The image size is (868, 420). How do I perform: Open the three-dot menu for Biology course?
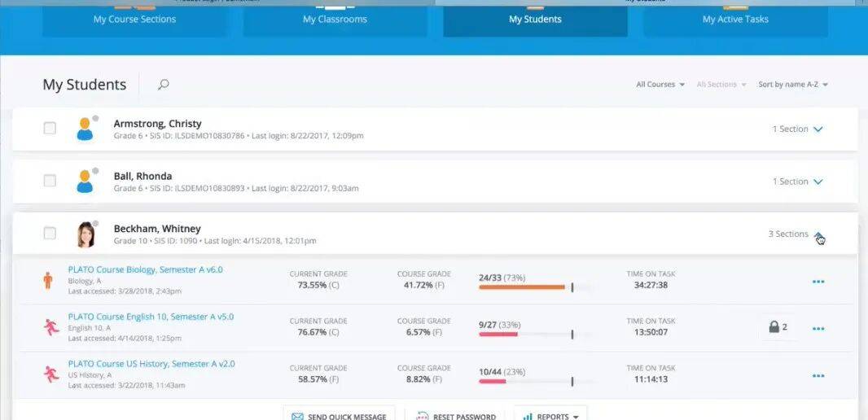[x=818, y=282]
